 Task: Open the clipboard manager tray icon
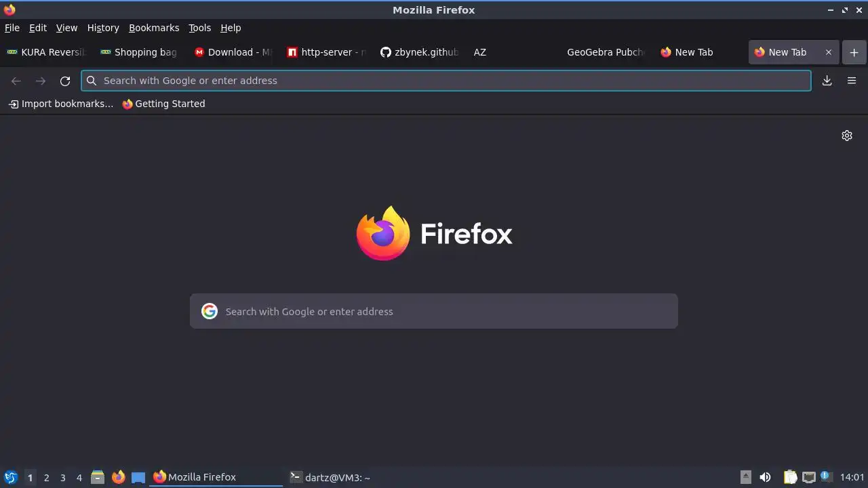[x=791, y=477]
